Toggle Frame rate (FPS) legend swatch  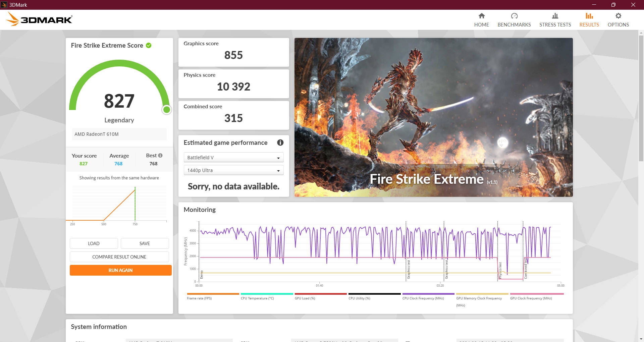(x=213, y=294)
